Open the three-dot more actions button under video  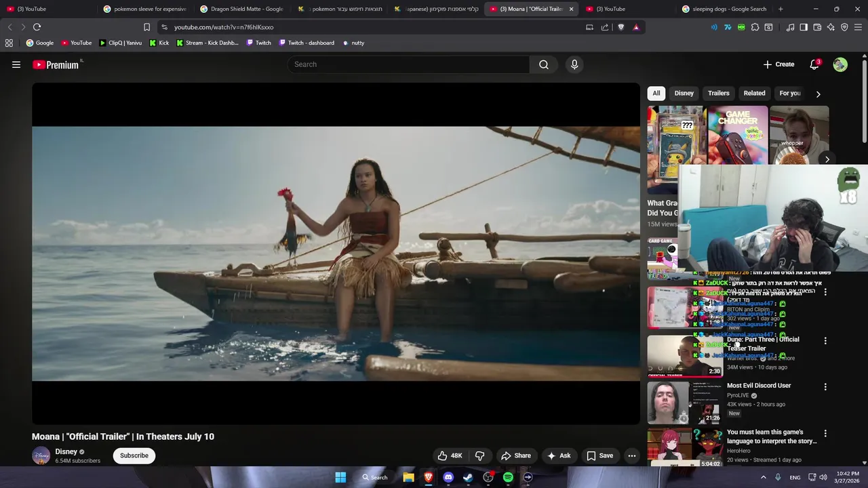pos(632,455)
